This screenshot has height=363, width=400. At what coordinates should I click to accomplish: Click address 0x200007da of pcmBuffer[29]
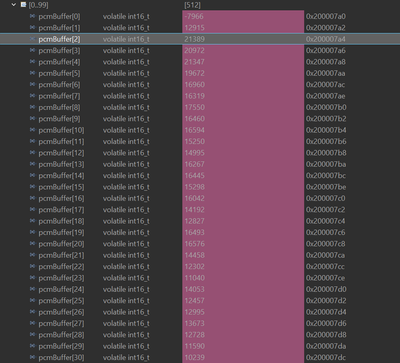(x=326, y=346)
